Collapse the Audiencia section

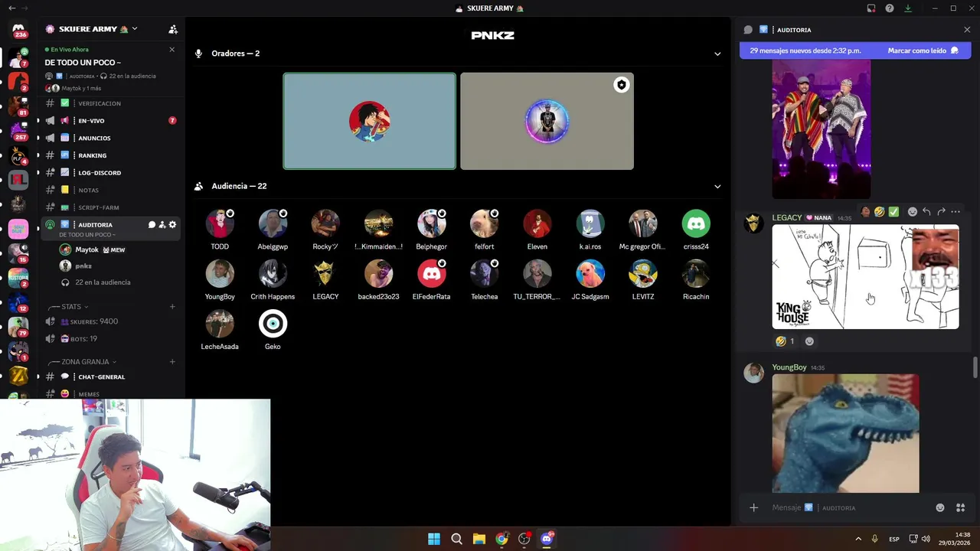click(x=717, y=186)
